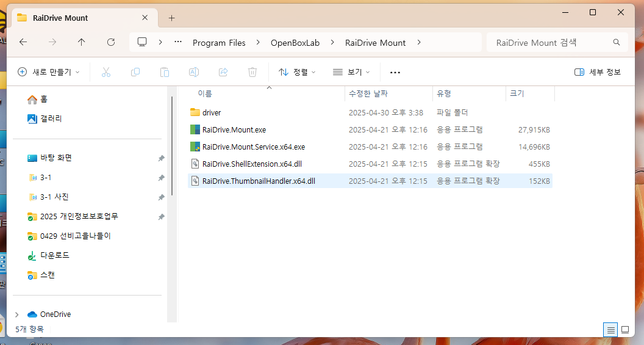Toggle the 세부 정보 details pane

(598, 72)
